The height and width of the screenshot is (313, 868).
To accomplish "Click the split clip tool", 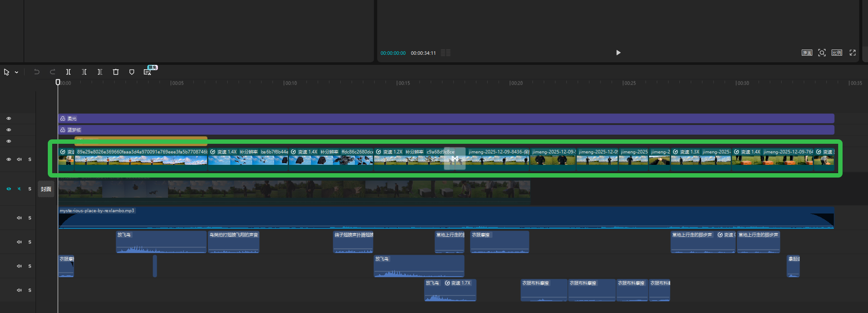I will (68, 72).
